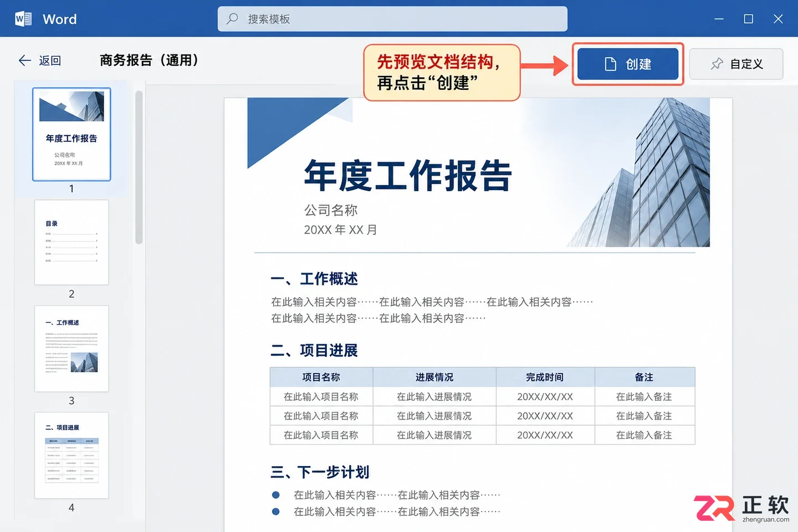This screenshot has width=798, height=532.
Task: Click the 创建 button
Action: tap(628, 64)
